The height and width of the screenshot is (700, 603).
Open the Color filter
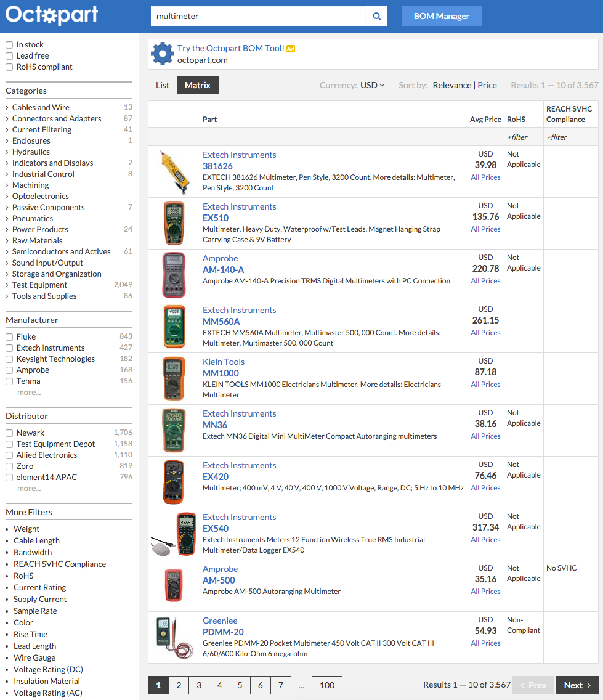(23, 623)
